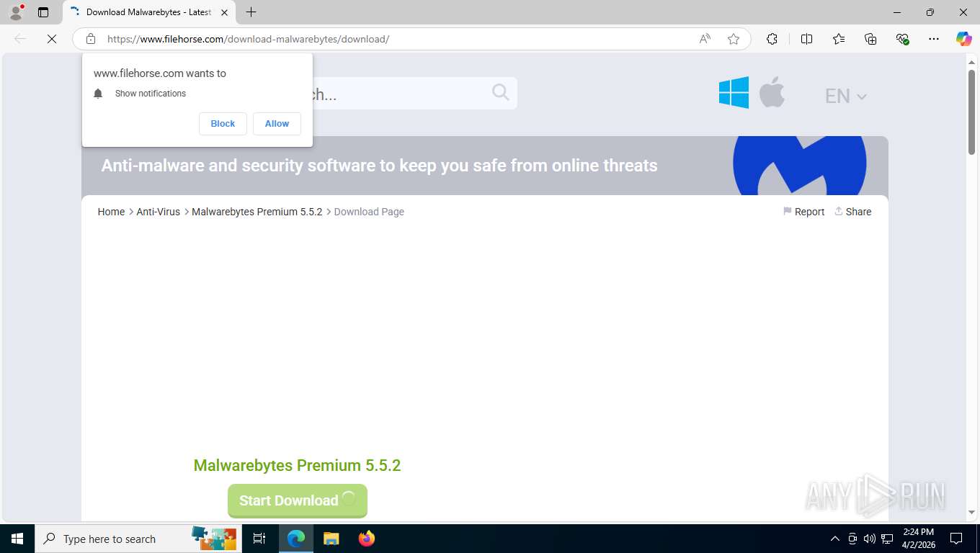
Task: Select the Apple Mac platform icon
Action: pos(772,92)
